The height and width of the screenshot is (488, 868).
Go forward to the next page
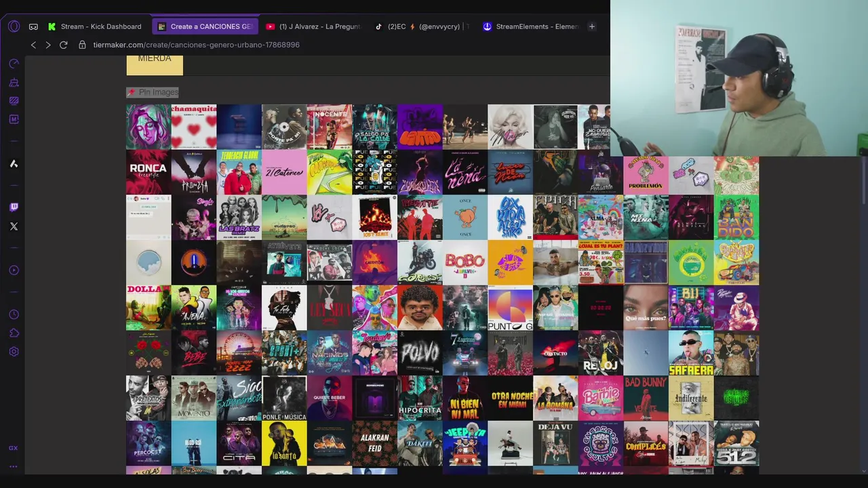coord(47,45)
